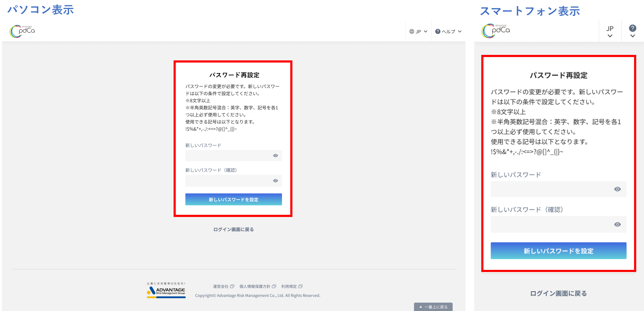The image size is (644, 311).
Task: Click the 新しいパスワードを設定 button in the smartphone view
Action: (558, 250)
